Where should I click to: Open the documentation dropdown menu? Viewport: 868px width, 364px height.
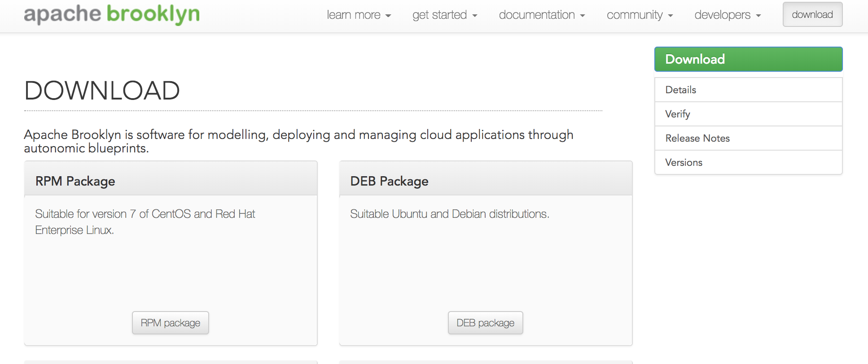click(x=542, y=15)
